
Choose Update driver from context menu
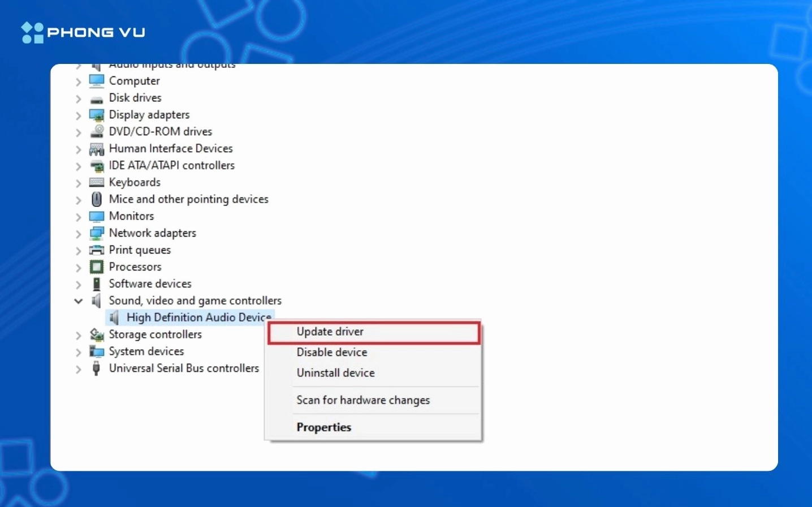(374, 332)
